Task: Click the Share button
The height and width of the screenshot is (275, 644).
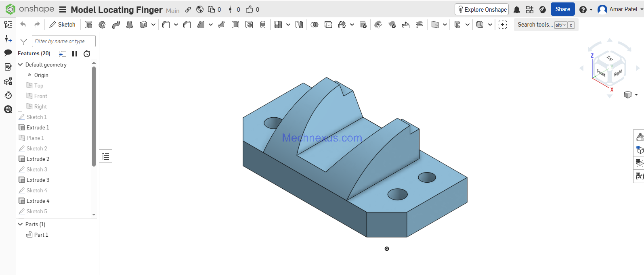Action: pyautogui.click(x=562, y=10)
